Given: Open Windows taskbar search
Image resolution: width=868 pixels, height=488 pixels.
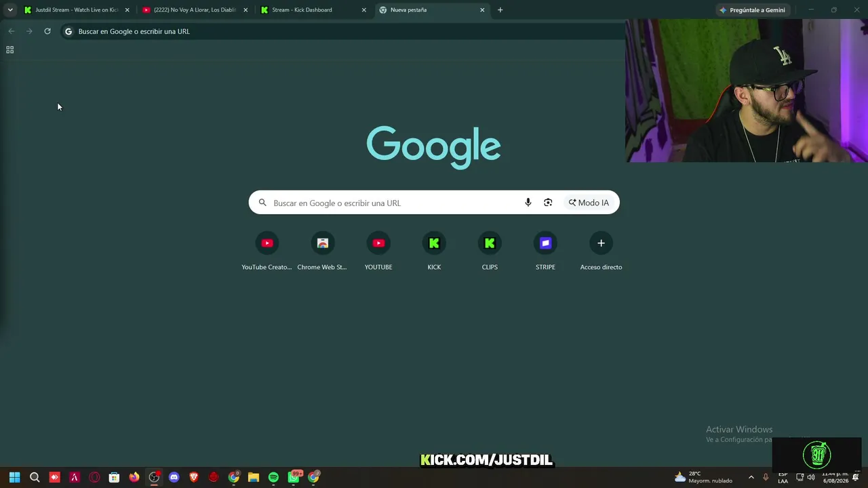Looking at the screenshot, I should [35, 477].
